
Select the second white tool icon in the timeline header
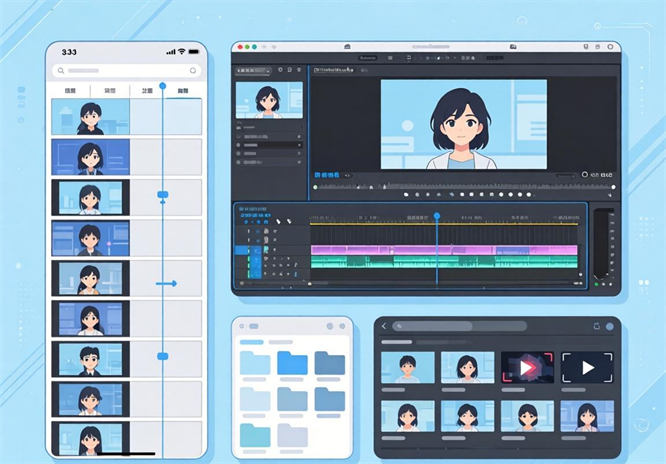click(289, 221)
